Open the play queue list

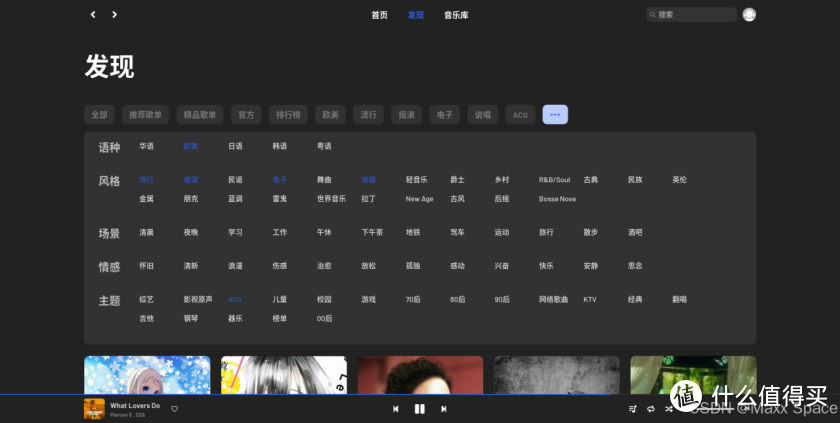pyautogui.click(x=633, y=409)
